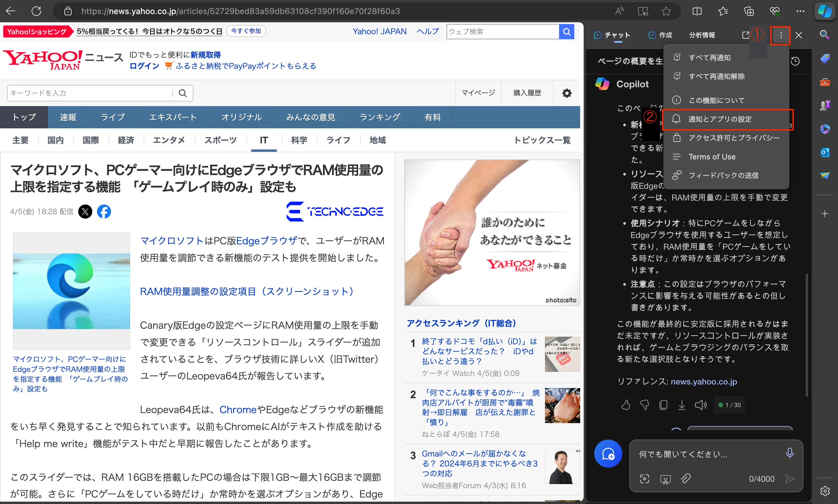
Task: Click the Yahoo ウェブ検索 input field
Action: click(503, 32)
